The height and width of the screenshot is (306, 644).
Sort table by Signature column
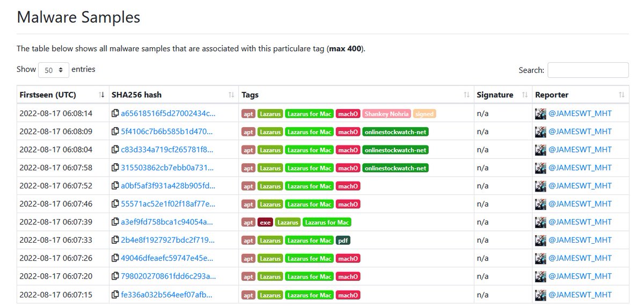pyautogui.click(x=503, y=94)
